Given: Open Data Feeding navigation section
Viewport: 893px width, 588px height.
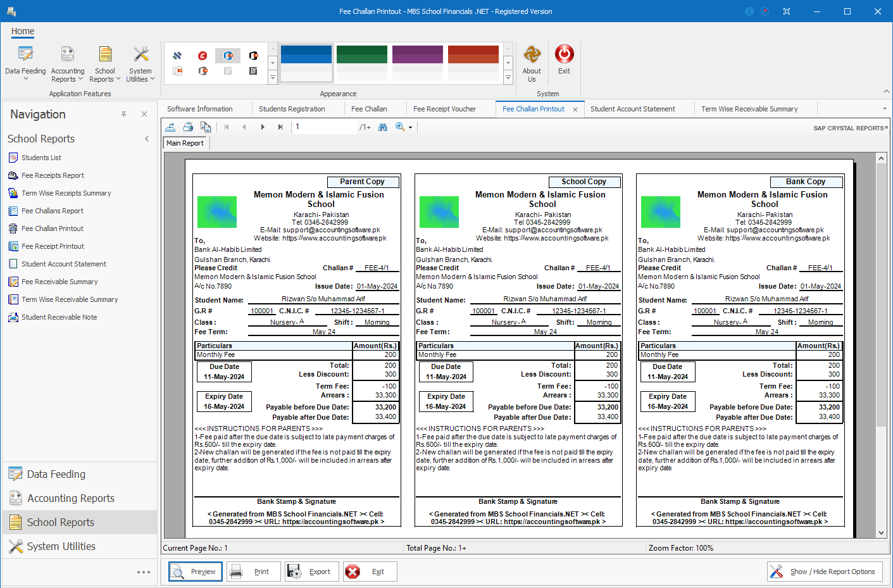Looking at the screenshot, I should (x=80, y=474).
